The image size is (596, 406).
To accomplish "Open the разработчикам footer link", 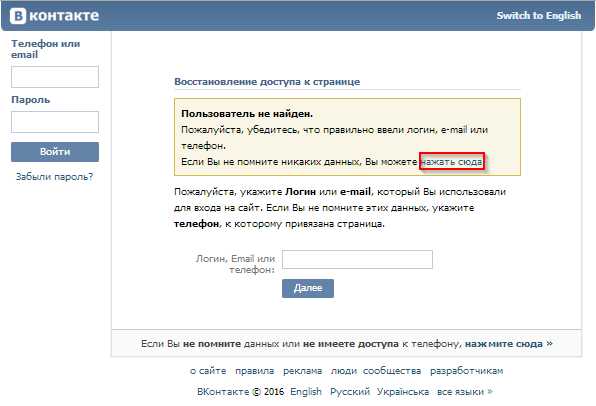I will click(466, 371).
